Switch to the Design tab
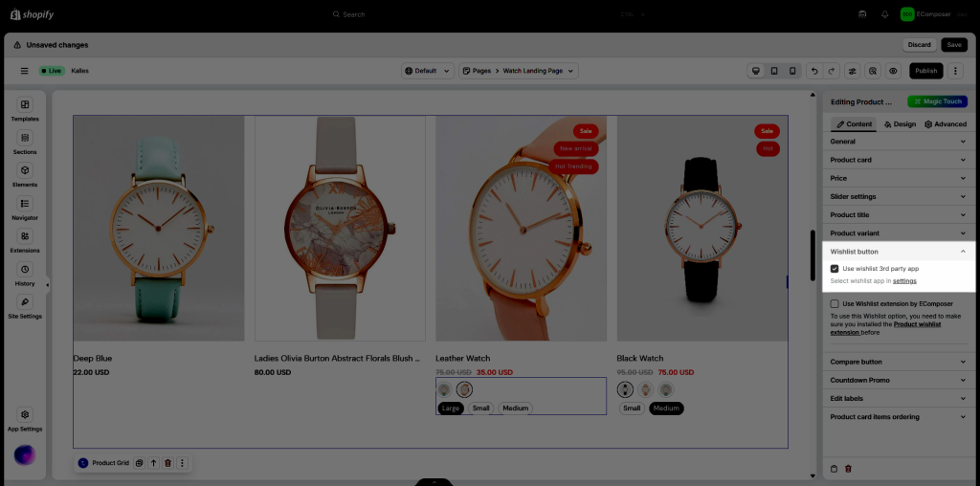The height and width of the screenshot is (486, 980). click(x=899, y=124)
